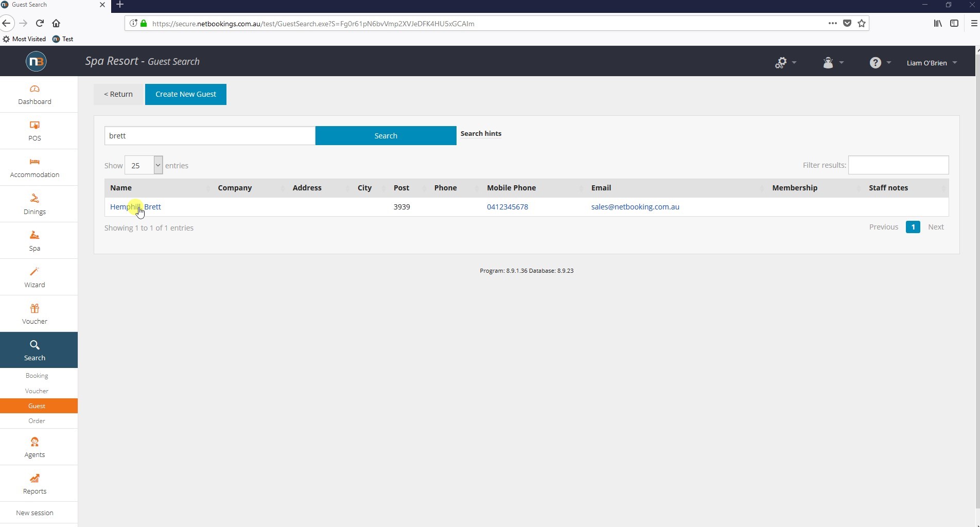This screenshot has width=980, height=527.
Task: Go to browser home icon
Action: pos(56,23)
